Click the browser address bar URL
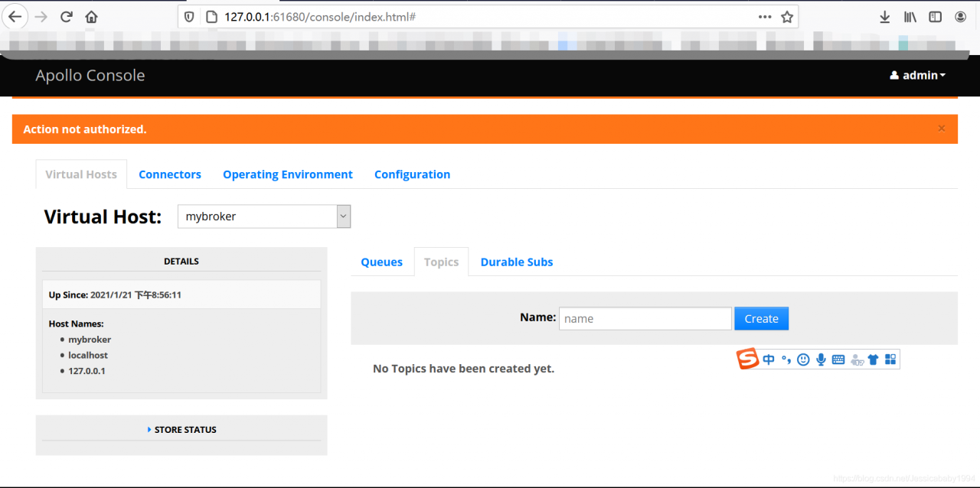The height and width of the screenshot is (488, 980). coord(320,17)
